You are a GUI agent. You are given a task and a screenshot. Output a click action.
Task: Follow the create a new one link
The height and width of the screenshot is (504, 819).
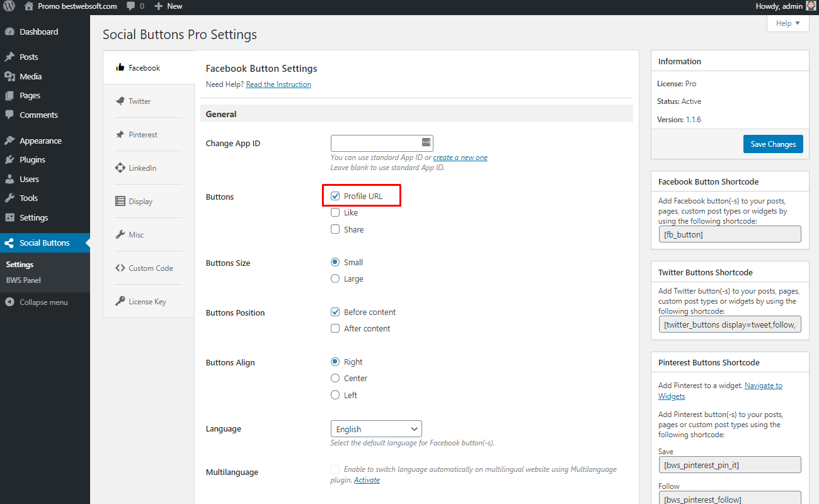click(460, 157)
